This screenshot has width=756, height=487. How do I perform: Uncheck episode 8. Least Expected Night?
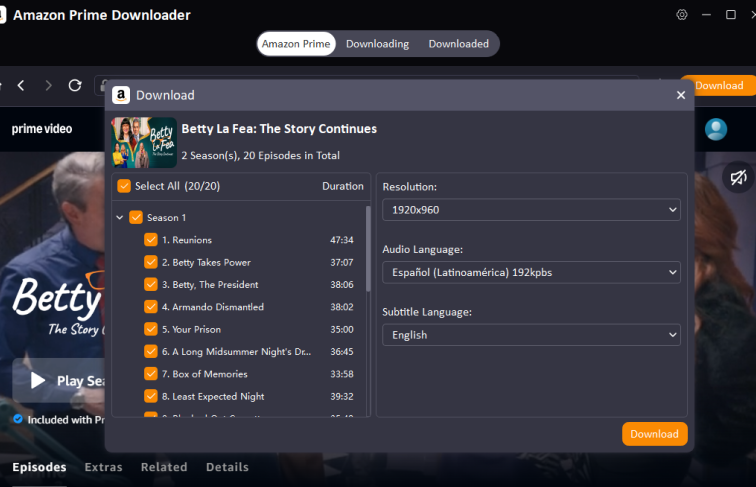pos(151,396)
